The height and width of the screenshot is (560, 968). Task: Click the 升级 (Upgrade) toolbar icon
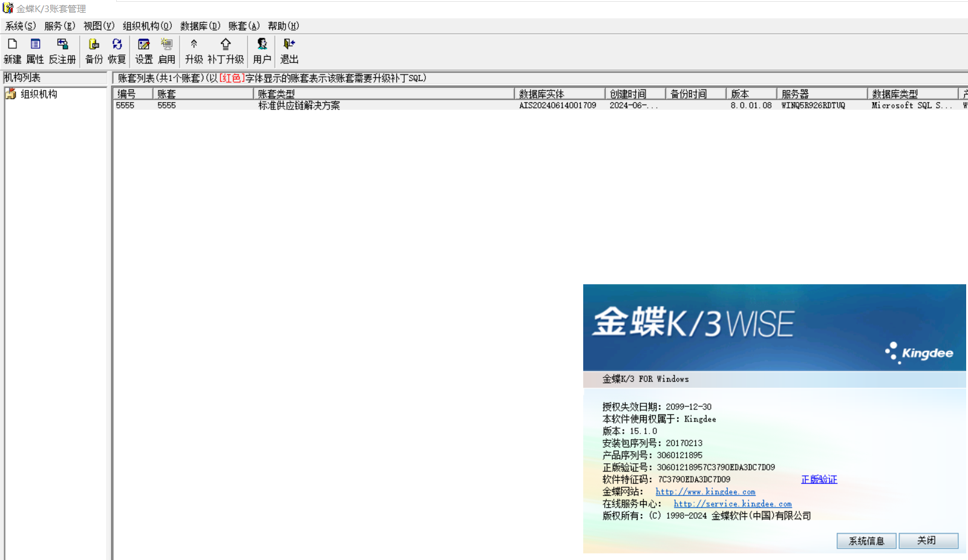[194, 50]
